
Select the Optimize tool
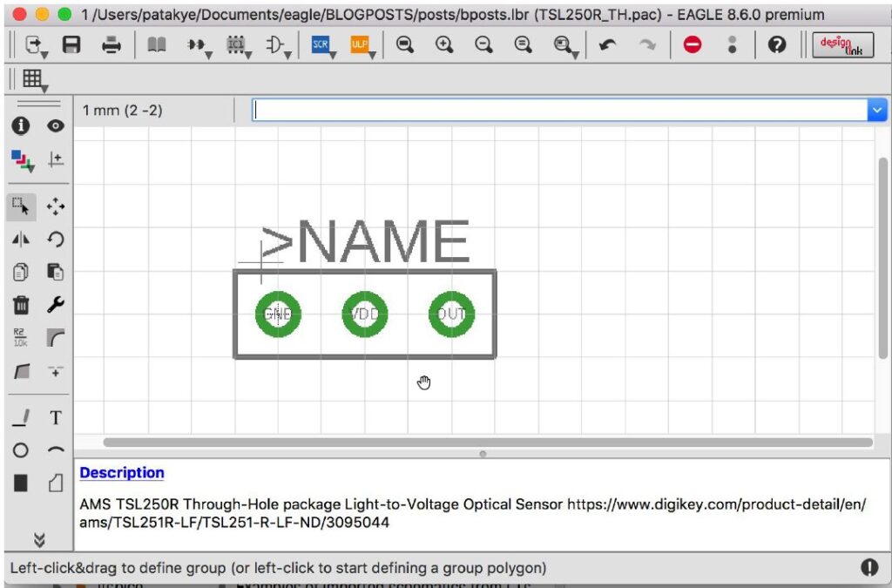(55, 371)
